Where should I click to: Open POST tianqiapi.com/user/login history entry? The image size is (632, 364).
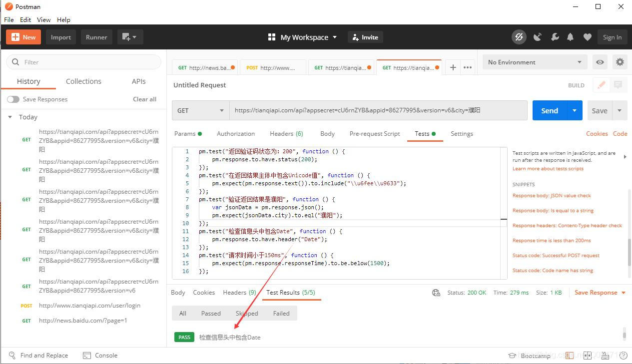tap(89, 306)
